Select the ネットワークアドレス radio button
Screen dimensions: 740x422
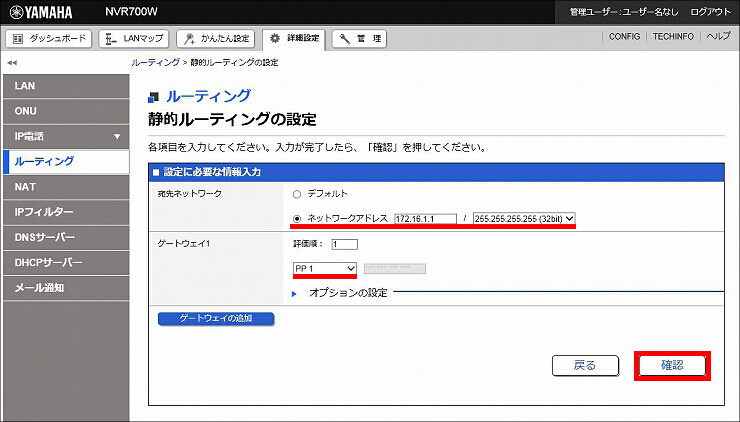[297, 219]
